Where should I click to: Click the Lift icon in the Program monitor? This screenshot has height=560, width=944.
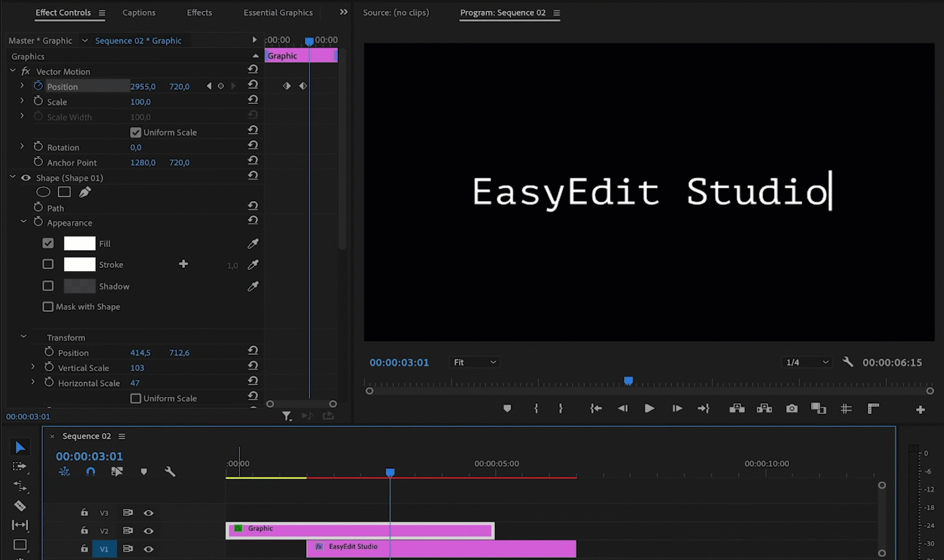pyautogui.click(x=737, y=408)
